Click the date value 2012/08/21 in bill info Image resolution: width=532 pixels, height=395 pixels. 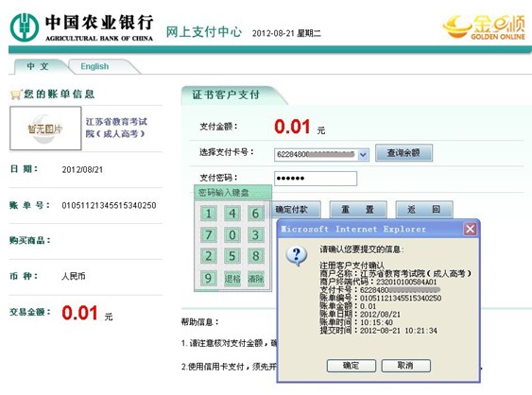pyautogui.click(x=82, y=170)
